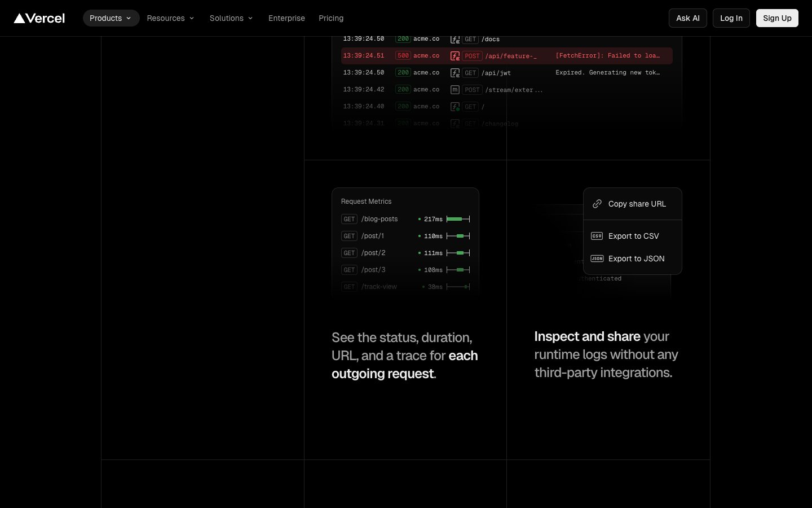Image resolution: width=812 pixels, height=508 pixels.
Task: Click the Log In button
Action: click(731, 18)
